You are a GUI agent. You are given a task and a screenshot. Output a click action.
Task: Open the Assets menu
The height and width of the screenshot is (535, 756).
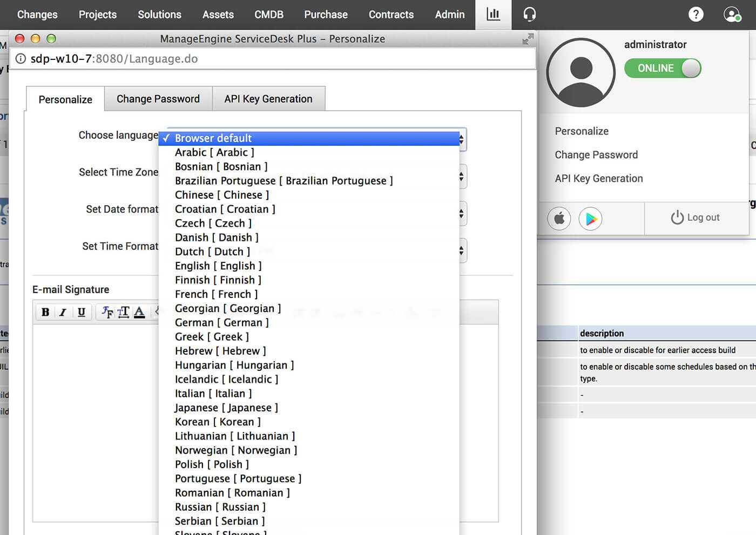click(218, 15)
